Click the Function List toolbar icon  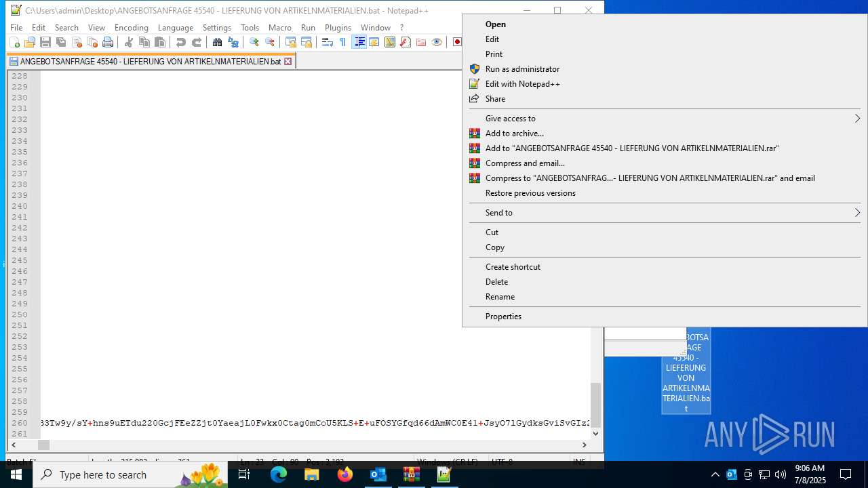(x=406, y=42)
